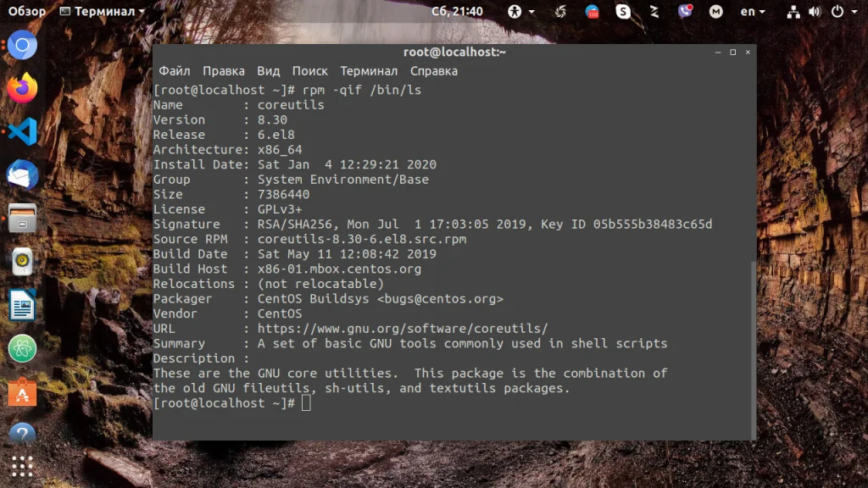Image resolution: width=868 pixels, height=488 pixels.
Task: Click Install Date Sat Jan 4 value
Action: point(347,164)
